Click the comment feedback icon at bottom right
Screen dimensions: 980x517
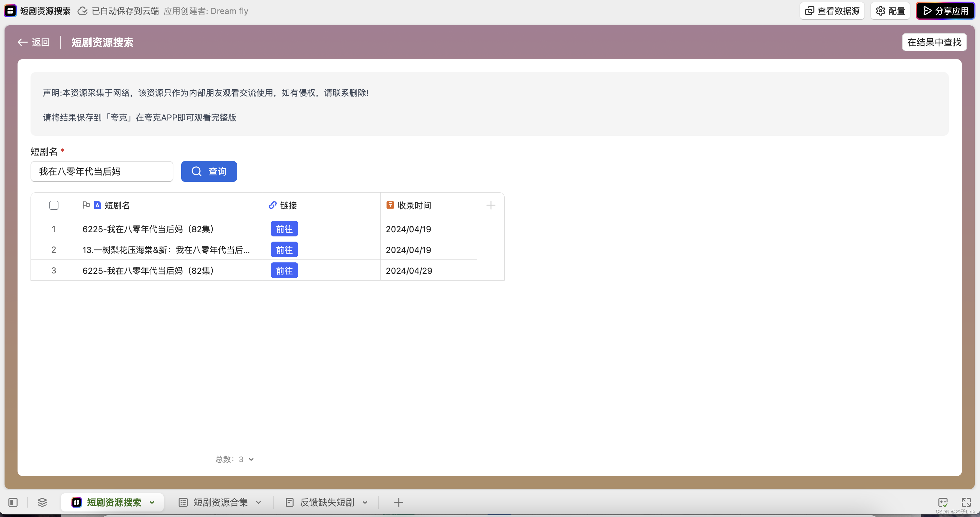point(943,502)
